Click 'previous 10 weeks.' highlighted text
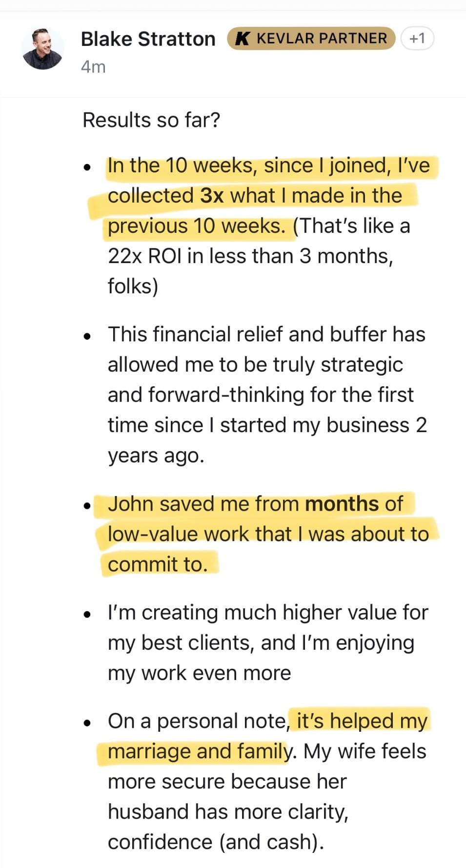 197,226
